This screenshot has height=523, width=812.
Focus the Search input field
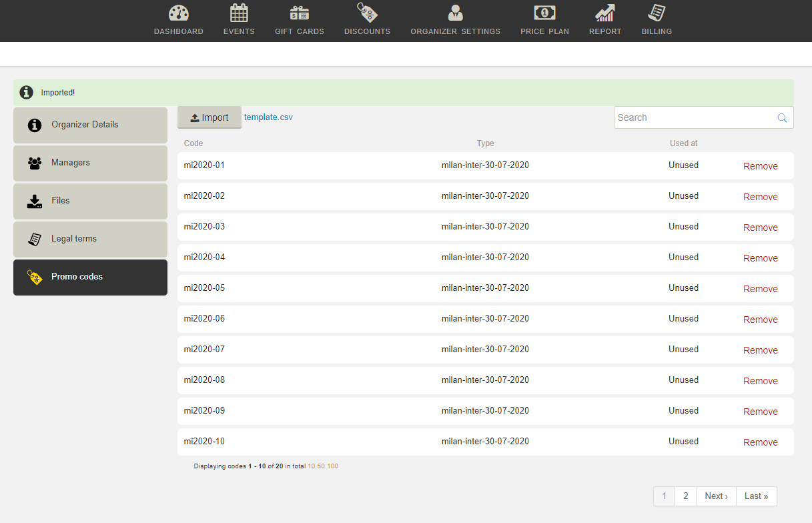coord(704,117)
